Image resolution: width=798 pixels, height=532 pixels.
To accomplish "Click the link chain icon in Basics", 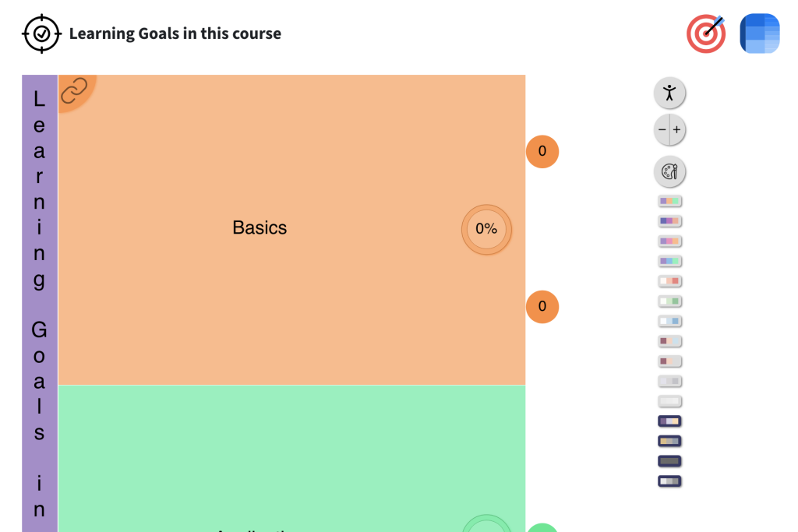I will 74,91.
